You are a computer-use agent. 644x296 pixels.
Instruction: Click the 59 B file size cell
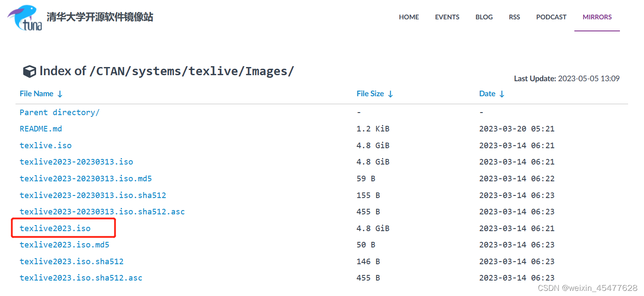(366, 179)
